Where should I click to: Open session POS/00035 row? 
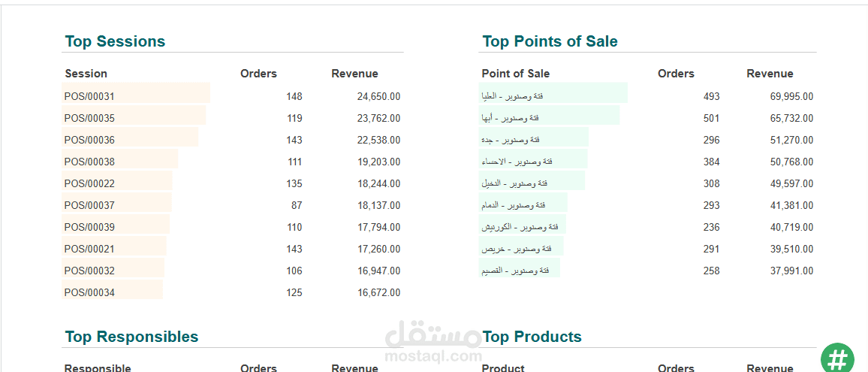coord(89,118)
